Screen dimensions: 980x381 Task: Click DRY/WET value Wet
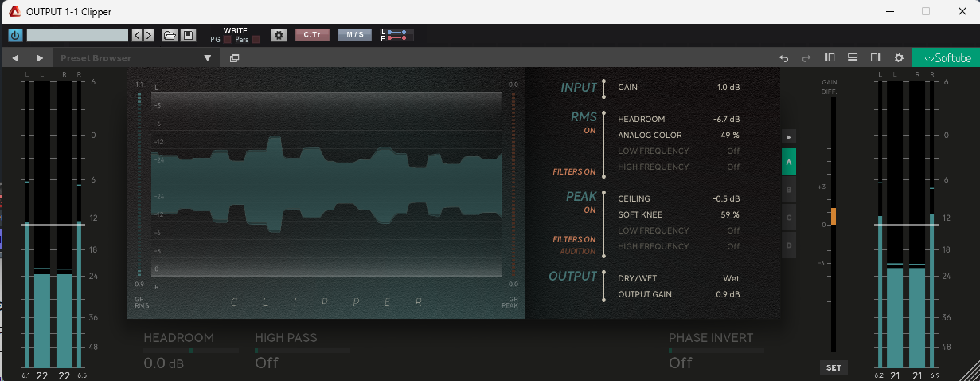(731, 279)
